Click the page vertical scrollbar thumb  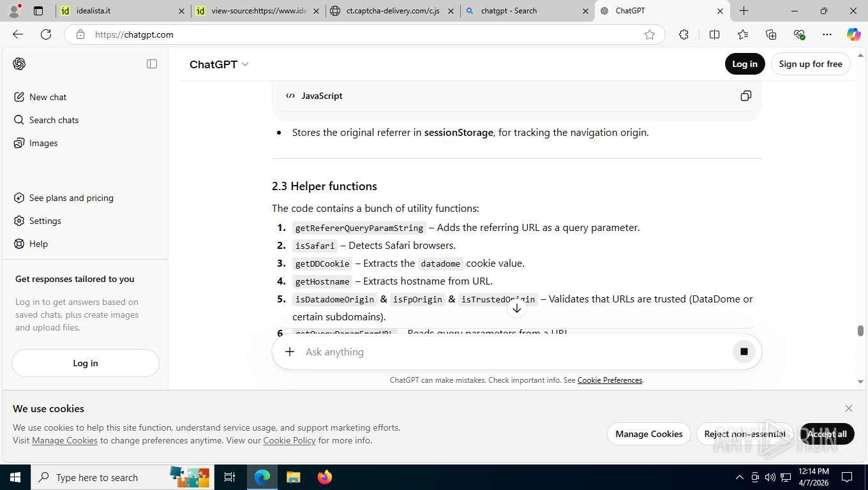point(860,330)
